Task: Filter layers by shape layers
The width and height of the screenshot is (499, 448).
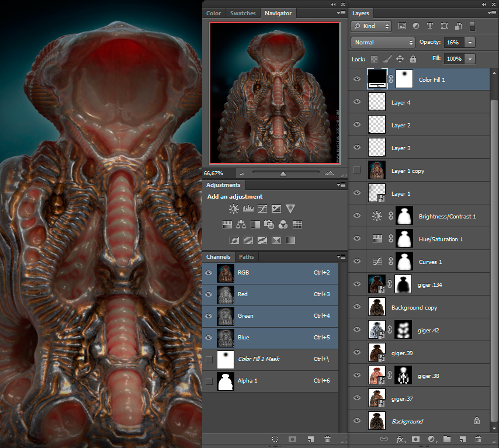Action: pyautogui.click(x=444, y=26)
